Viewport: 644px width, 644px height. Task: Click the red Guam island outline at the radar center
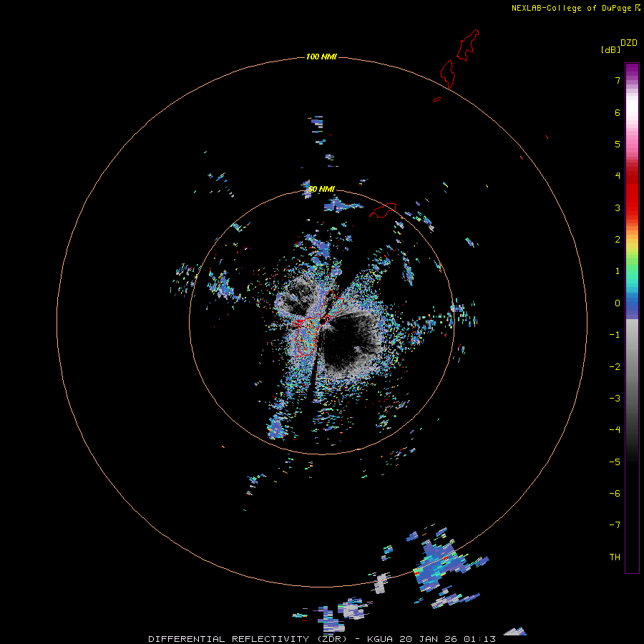pos(317,323)
